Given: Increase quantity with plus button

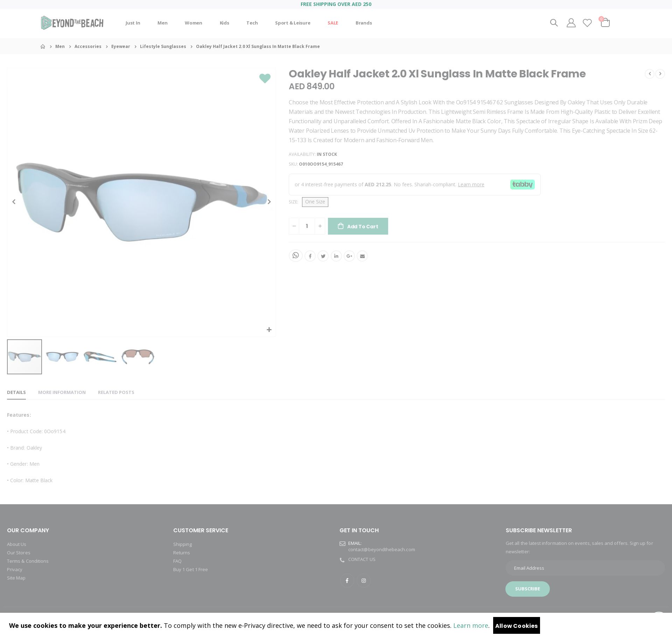Looking at the screenshot, I should [x=320, y=226].
